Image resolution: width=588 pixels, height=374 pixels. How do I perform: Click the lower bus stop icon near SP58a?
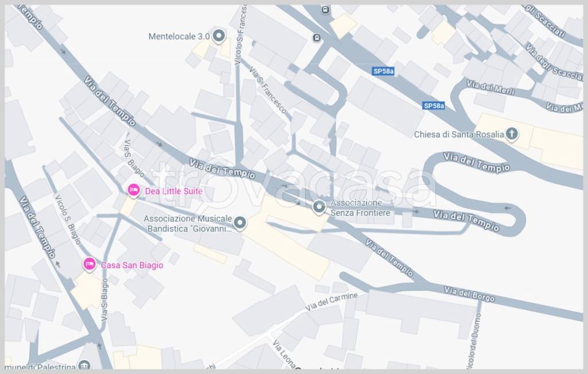317,38
